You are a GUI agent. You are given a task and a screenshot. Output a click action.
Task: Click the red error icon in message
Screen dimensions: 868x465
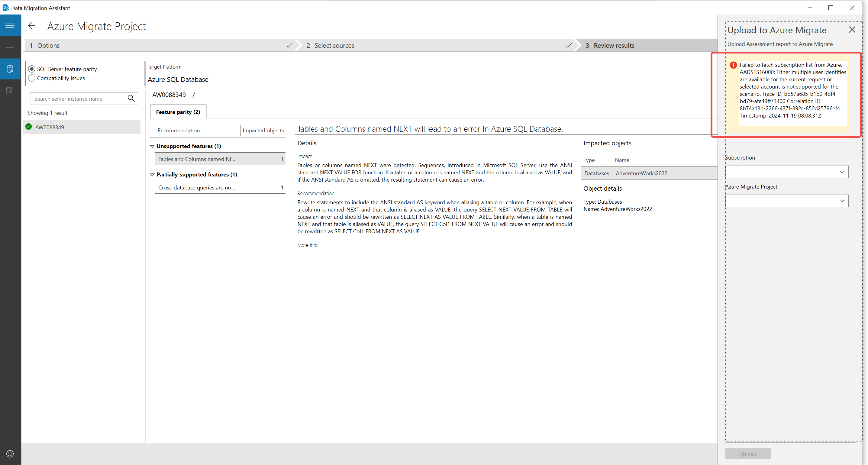(733, 65)
